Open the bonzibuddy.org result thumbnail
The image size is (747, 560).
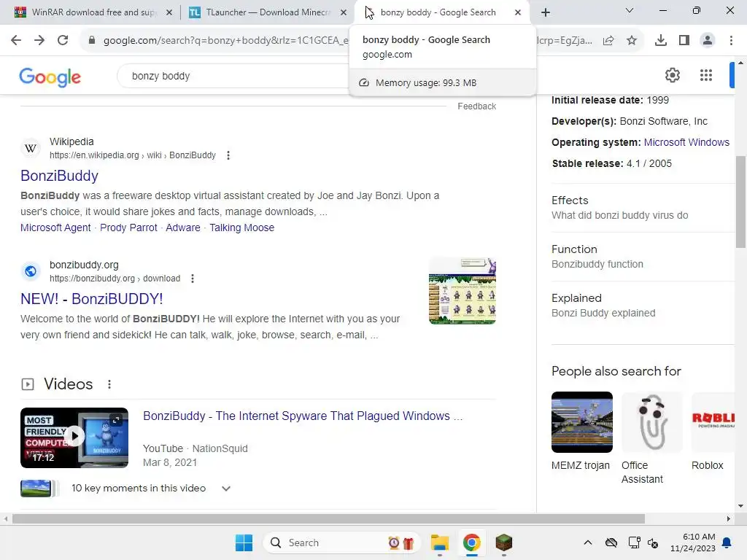click(462, 291)
